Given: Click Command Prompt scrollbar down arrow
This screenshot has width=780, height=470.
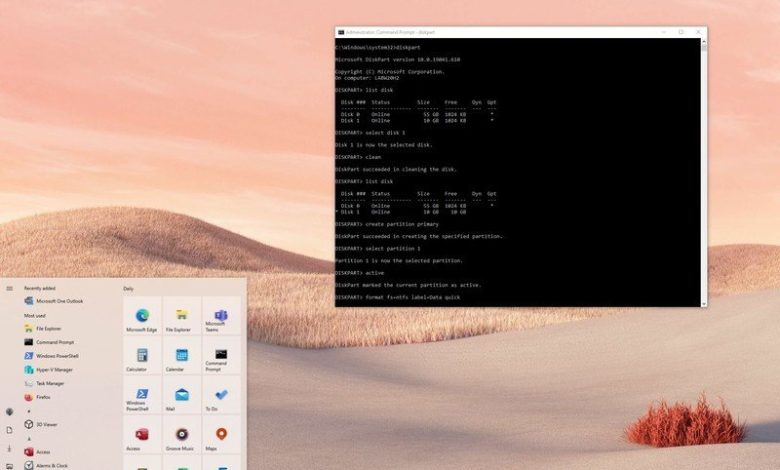Looking at the screenshot, I should point(704,304).
